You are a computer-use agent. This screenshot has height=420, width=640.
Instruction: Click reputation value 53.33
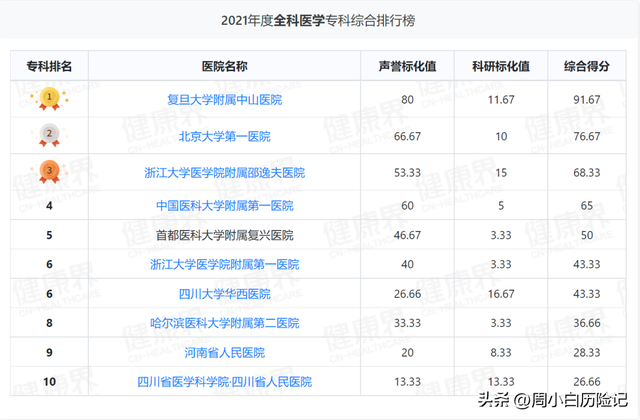tap(407, 173)
